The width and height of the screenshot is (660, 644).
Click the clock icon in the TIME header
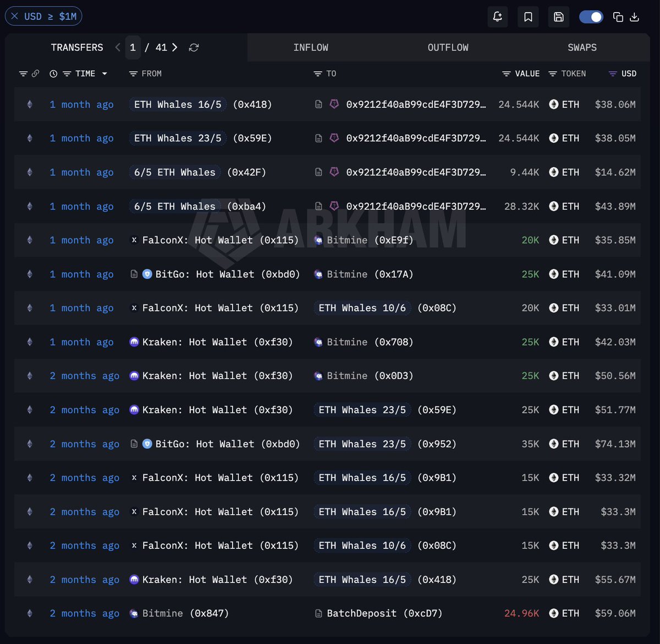pos(53,74)
